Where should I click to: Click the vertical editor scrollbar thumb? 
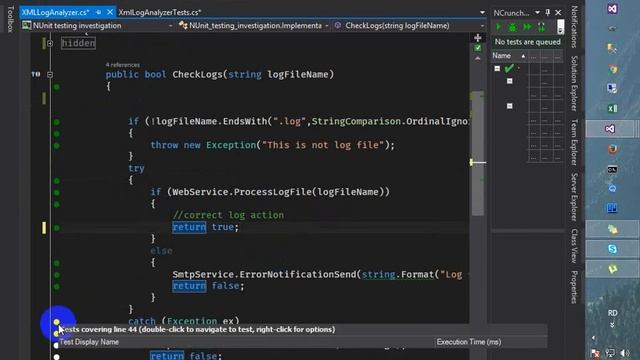pos(478,154)
